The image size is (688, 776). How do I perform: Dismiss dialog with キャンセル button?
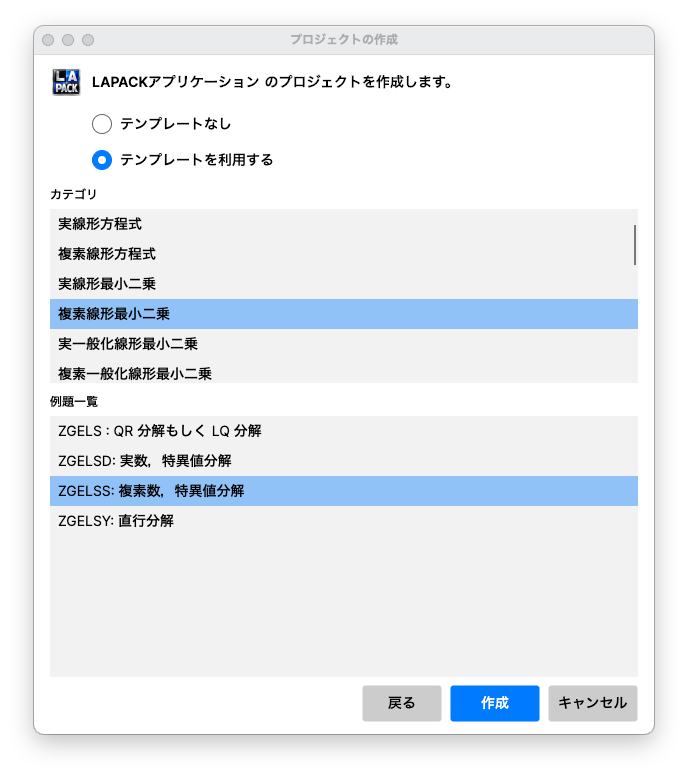[x=592, y=703]
